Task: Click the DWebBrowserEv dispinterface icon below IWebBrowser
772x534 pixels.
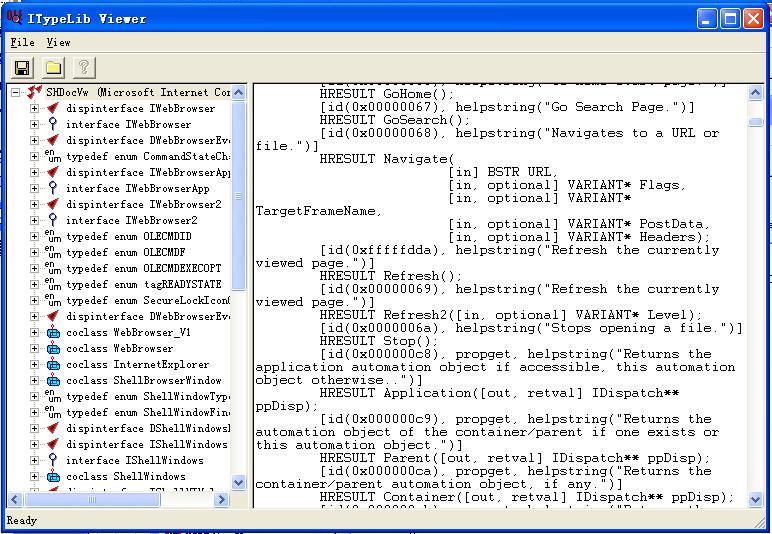Action: point(53,140)
